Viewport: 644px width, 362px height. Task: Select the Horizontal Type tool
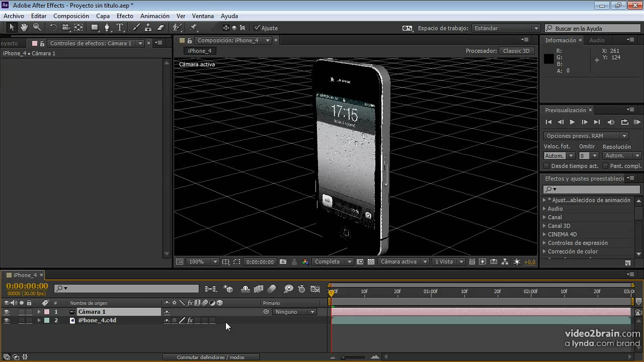coord(120,28)
